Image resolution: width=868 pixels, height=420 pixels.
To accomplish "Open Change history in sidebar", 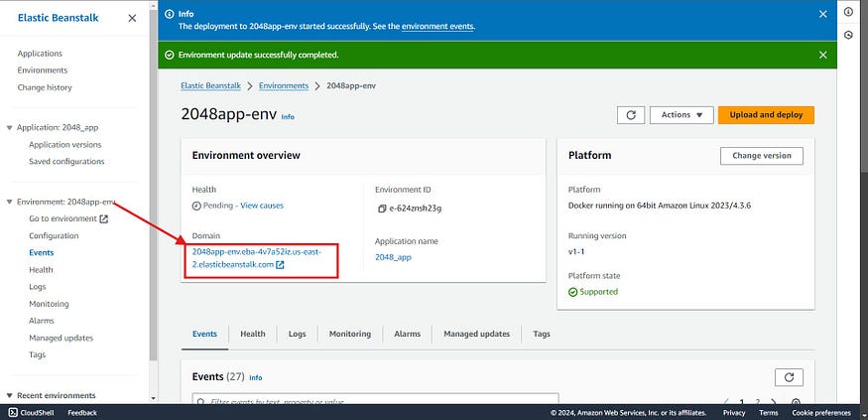I will coord(45,87).
